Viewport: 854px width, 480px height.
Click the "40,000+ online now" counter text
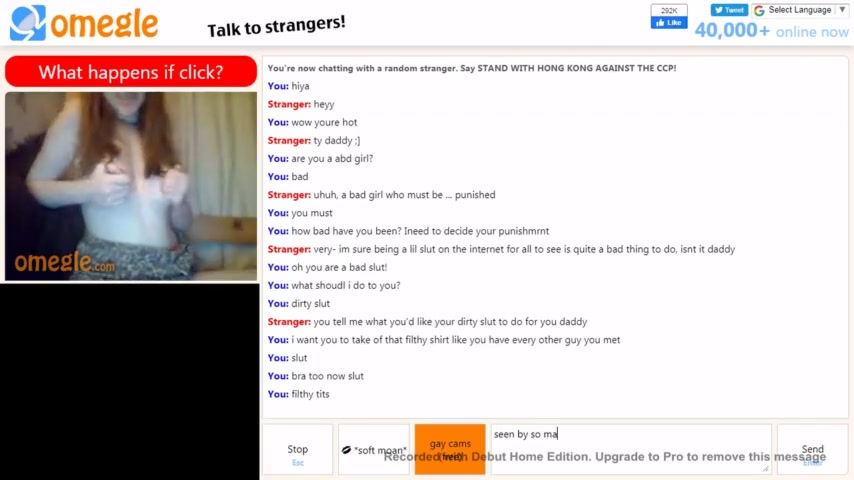771,31
